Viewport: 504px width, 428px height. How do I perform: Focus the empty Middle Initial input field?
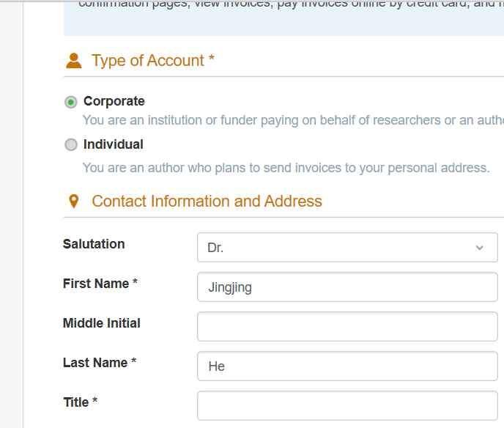click(x=347, y=327)
